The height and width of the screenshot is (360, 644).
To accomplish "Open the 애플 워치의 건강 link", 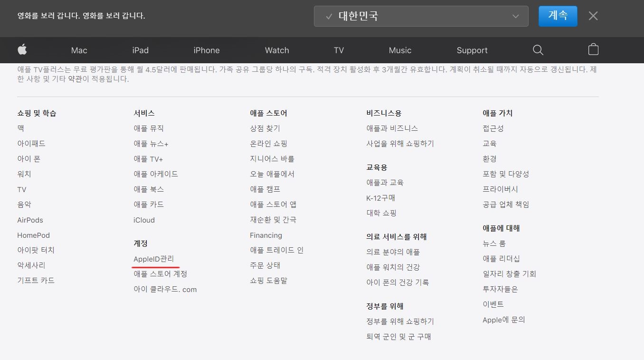I will coord(393,267).
